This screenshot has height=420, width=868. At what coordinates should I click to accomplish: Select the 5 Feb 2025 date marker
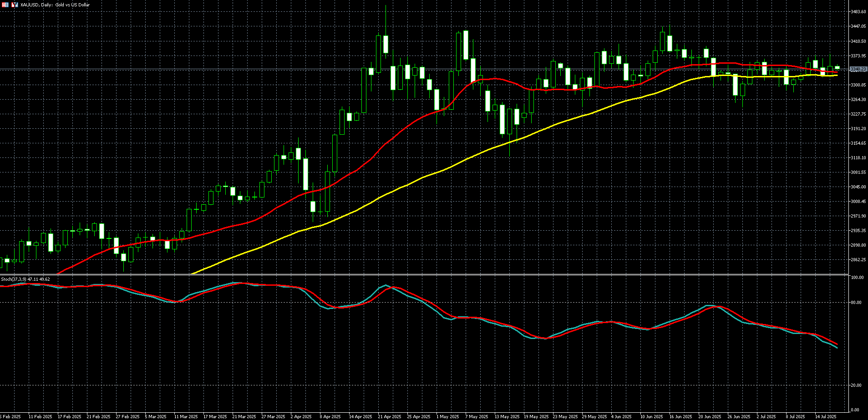tap(10, 416)
